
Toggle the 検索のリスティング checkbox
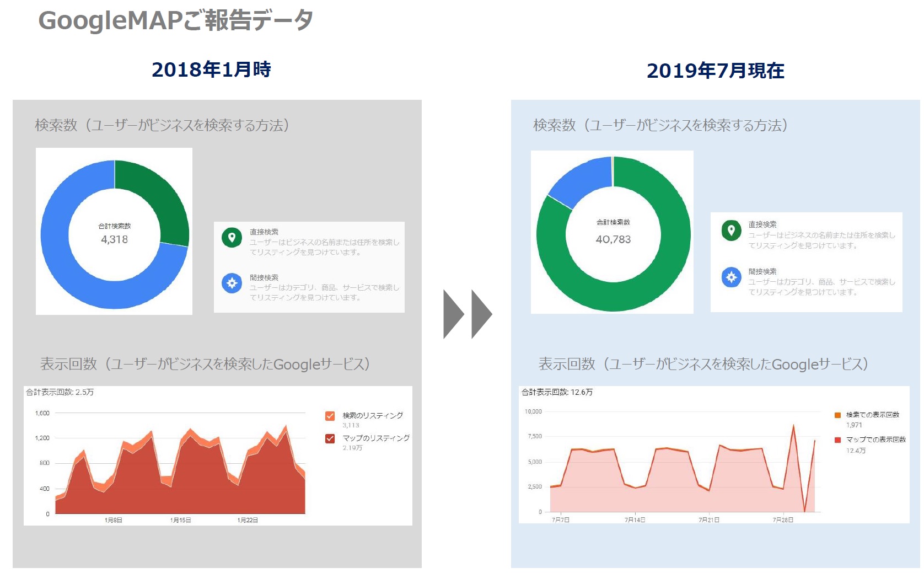pyautogui.click(x=330, y=416)
